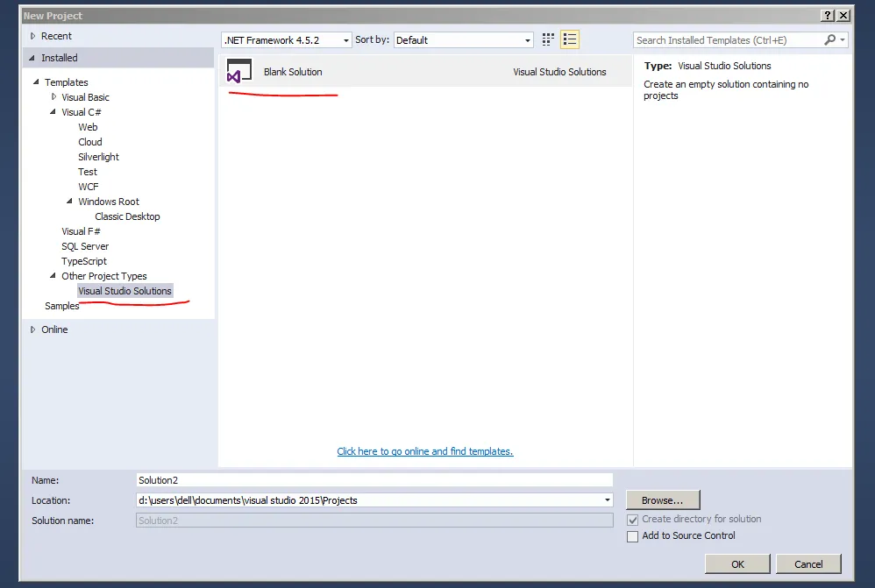Collapse the Visual C# node
The width and height of the screenshot is (875, 588).
pos(53,111)
